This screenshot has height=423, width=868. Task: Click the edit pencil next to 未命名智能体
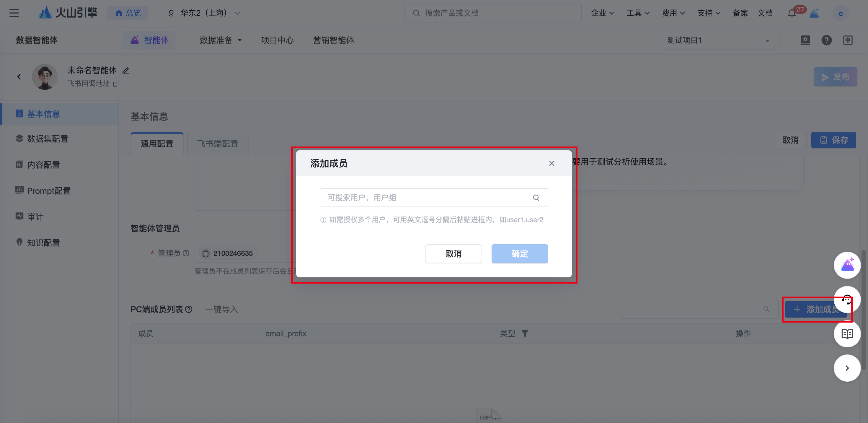point(126,70)
